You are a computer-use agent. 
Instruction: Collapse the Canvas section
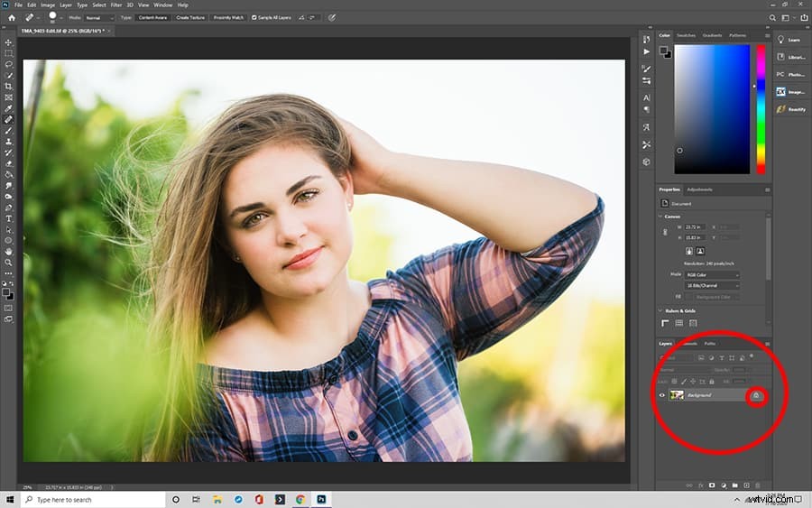tap(660, 217)
